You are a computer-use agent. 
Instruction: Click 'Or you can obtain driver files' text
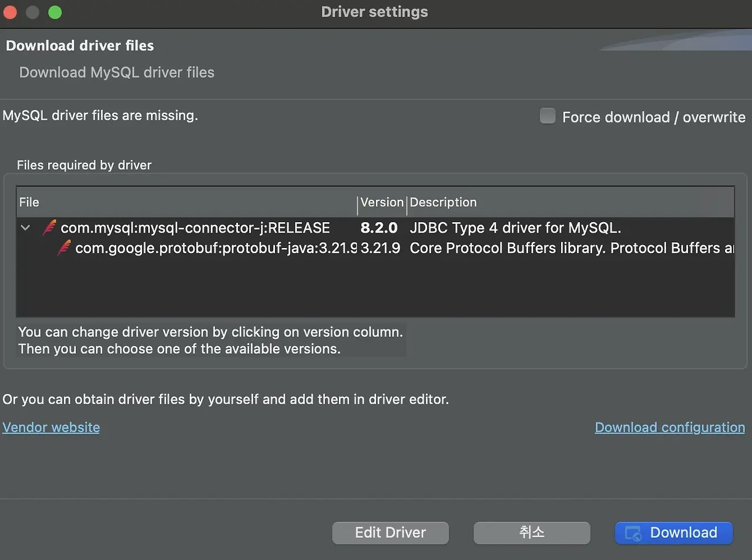[226, 400]
